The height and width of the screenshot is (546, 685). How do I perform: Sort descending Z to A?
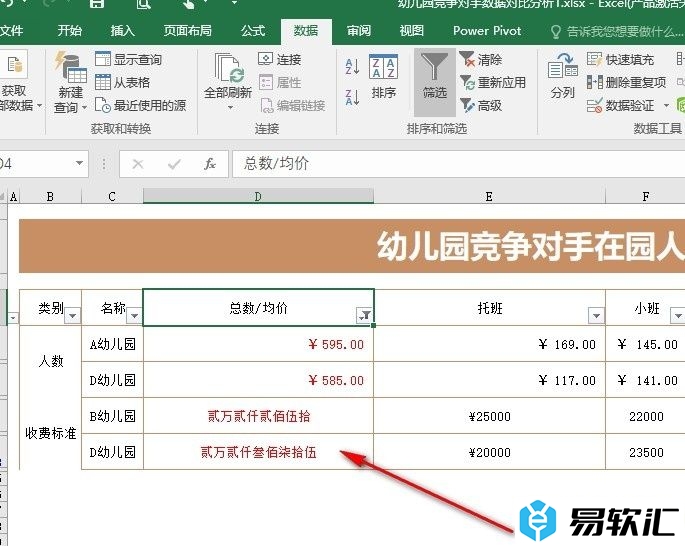coord(353,97)
